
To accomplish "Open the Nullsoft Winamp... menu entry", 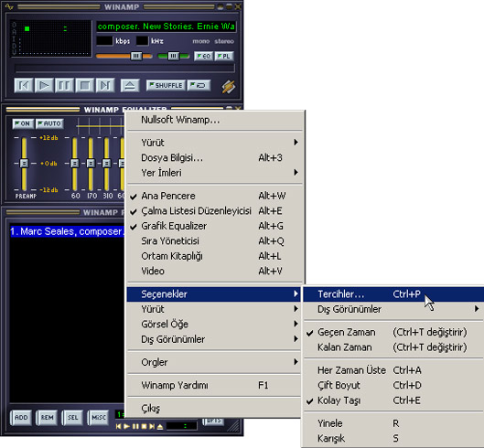I will point(214,120).
